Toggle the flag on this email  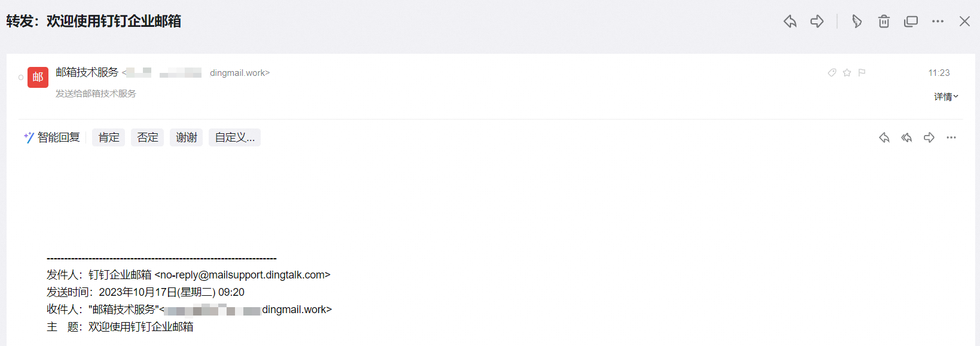[862, 73]
